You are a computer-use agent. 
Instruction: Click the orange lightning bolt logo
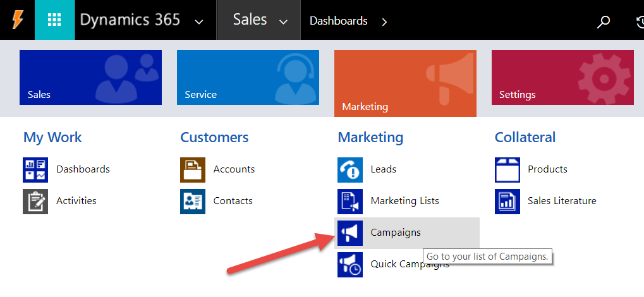[x=17, y=20]
